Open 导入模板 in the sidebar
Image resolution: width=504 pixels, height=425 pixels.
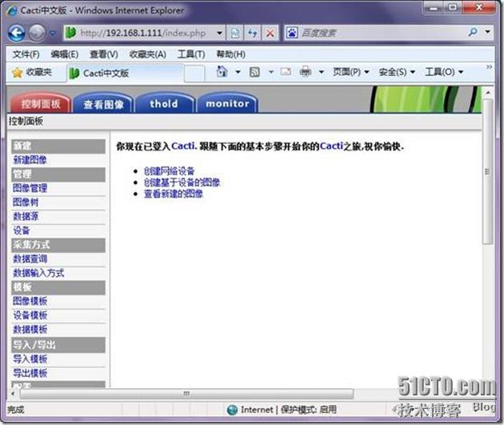(30, 359)
